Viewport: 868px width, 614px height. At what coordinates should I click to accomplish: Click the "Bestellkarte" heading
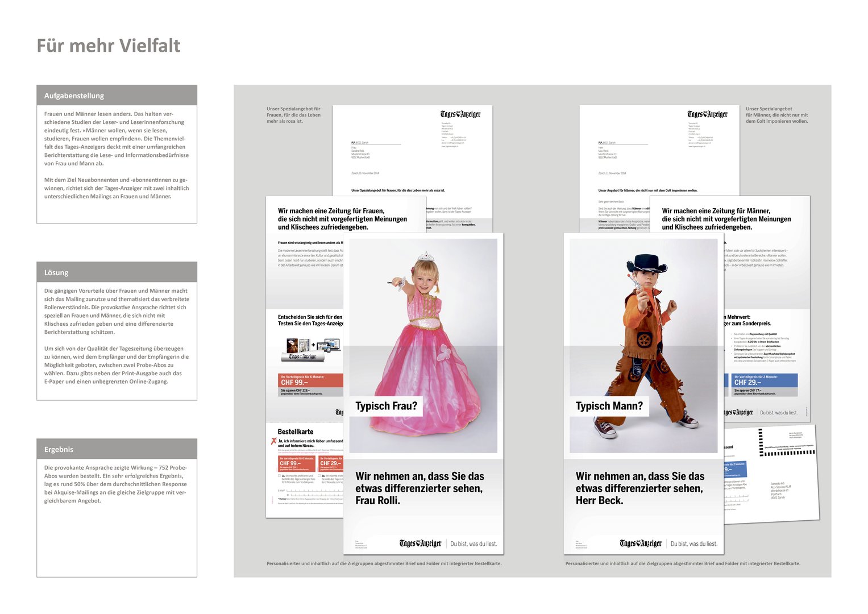pos(296,432)
